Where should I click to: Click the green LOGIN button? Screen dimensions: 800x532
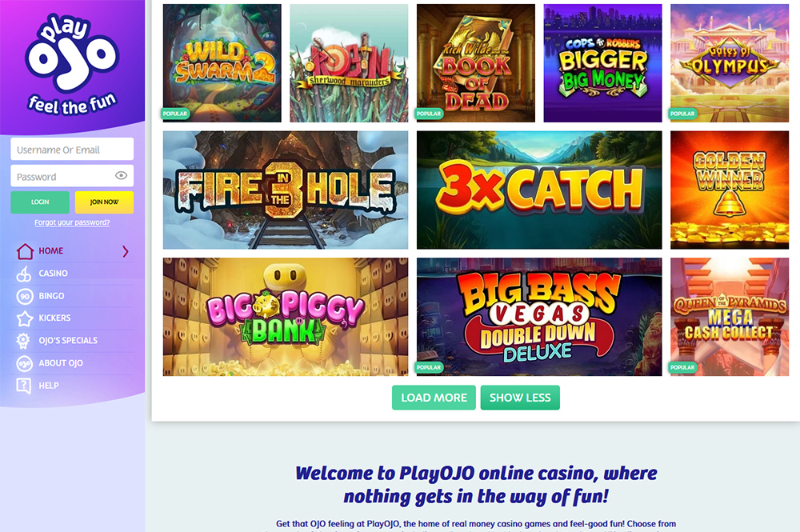coord(40,202)
